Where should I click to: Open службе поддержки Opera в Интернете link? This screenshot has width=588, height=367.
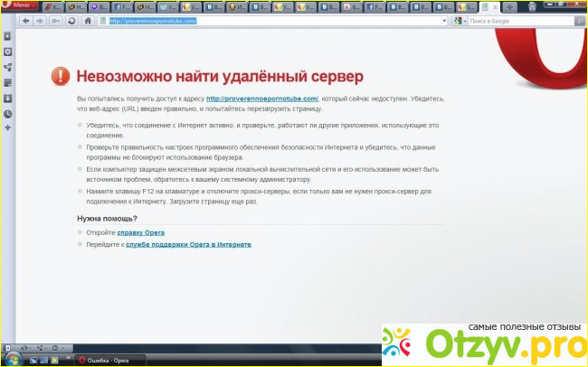(188, 244)
